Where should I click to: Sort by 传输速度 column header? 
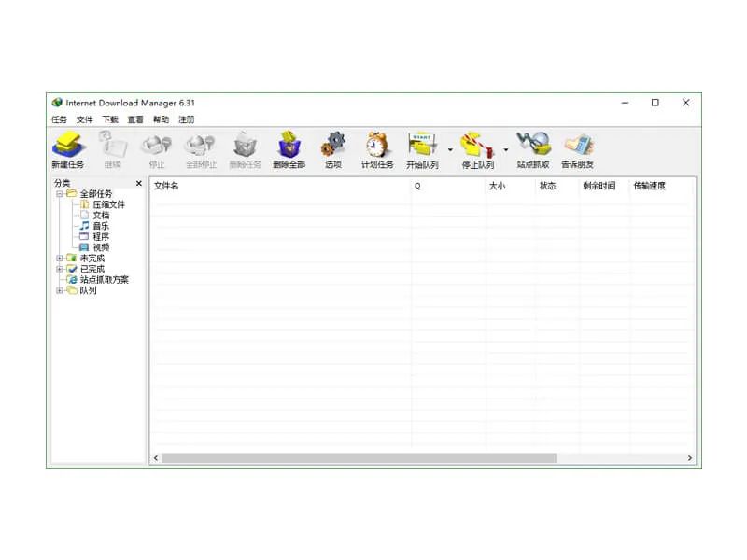[660, 186]
